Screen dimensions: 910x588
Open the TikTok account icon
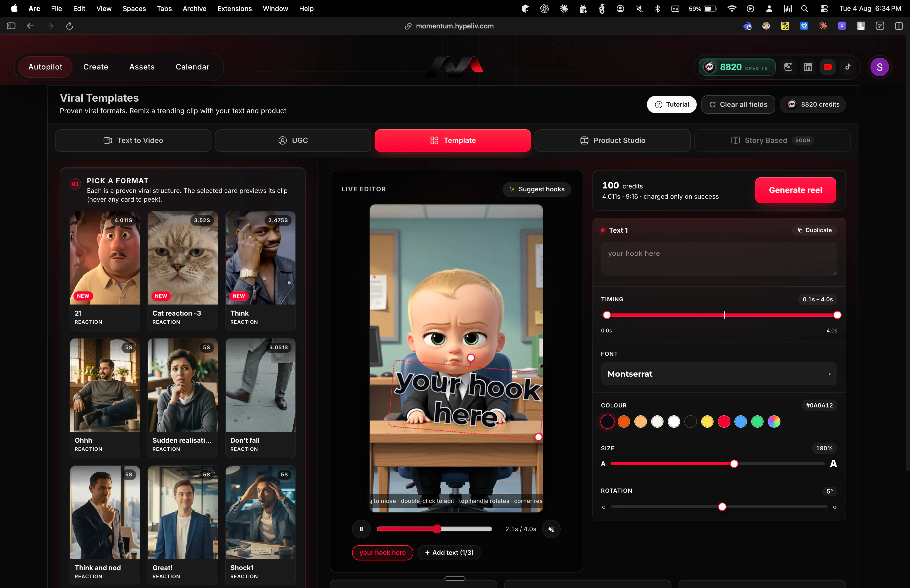click(847, 67)
